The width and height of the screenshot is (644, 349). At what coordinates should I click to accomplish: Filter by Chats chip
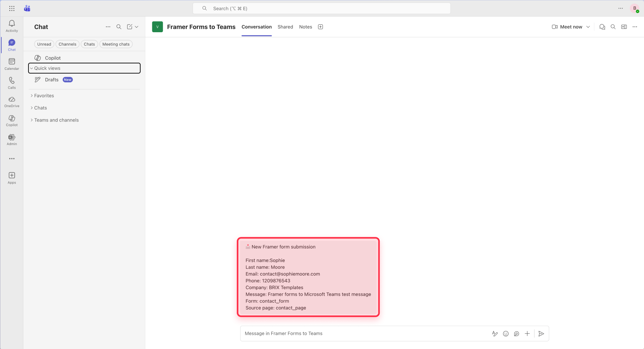point(89,44)
